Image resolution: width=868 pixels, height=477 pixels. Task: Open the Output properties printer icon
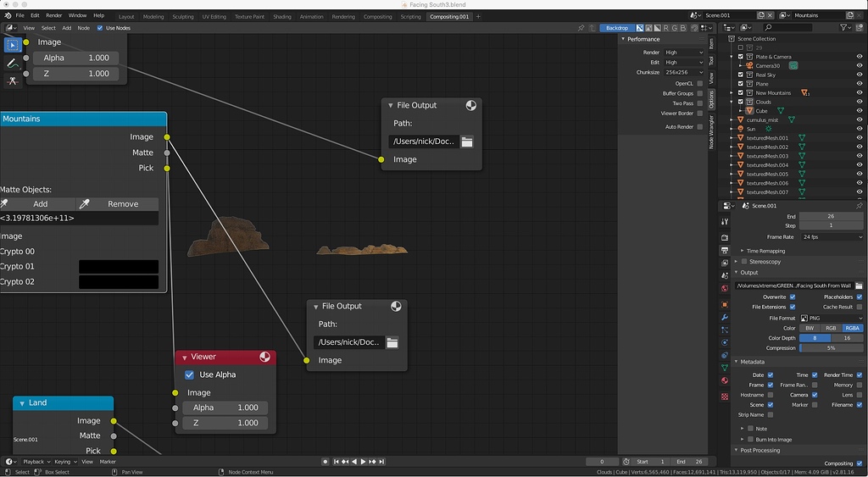[725, 251]
